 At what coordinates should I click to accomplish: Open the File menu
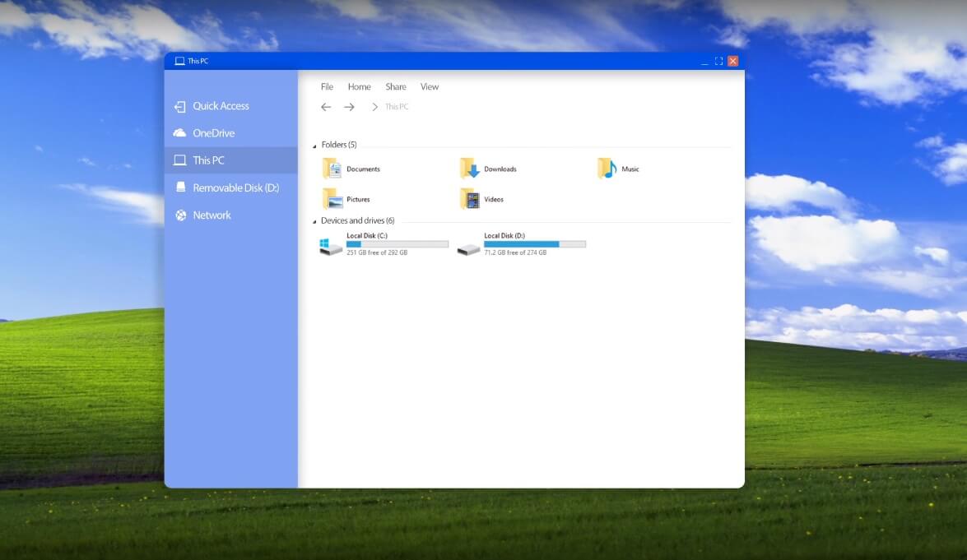click(x=327, y=86)
